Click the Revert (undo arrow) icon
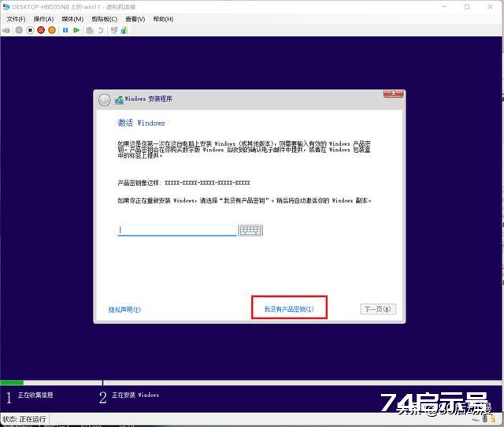 tap(101, 30)
